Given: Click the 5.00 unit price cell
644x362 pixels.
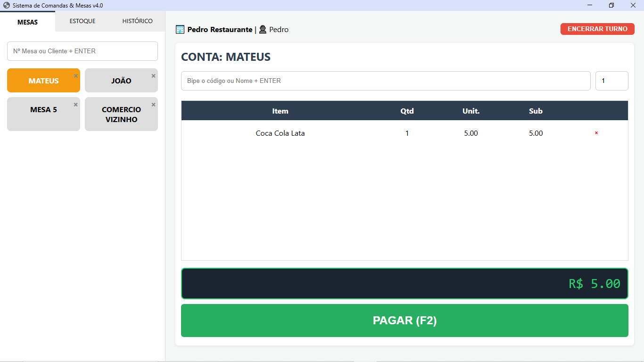Looking at the screenshot, I should pyautogui.click(x=471, y=133).
